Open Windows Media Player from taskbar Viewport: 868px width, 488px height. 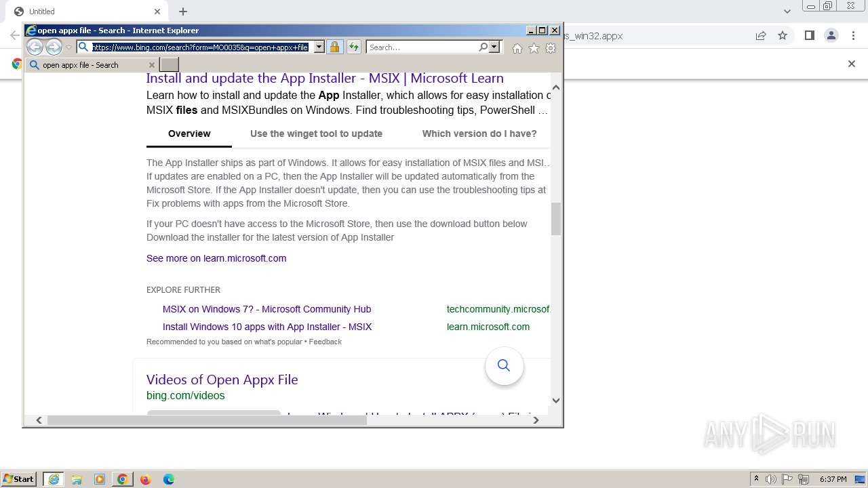pos(100,479)
